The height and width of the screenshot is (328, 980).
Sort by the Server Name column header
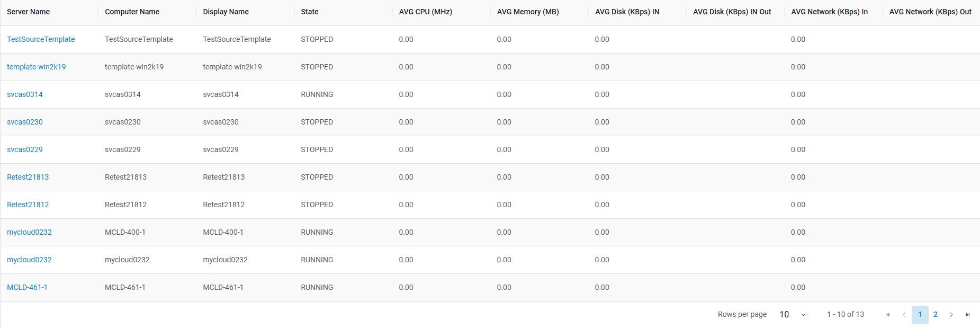tap(29, 12)
